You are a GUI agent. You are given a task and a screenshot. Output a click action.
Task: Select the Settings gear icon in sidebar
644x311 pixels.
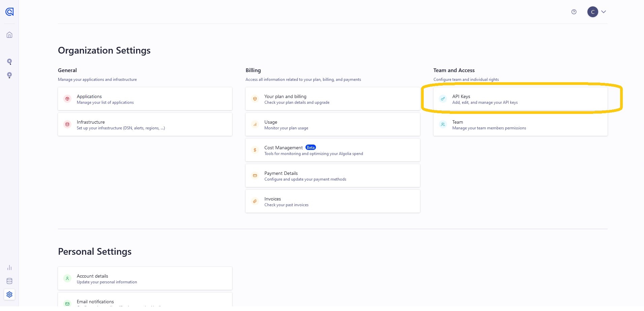(x=9, y=294)
